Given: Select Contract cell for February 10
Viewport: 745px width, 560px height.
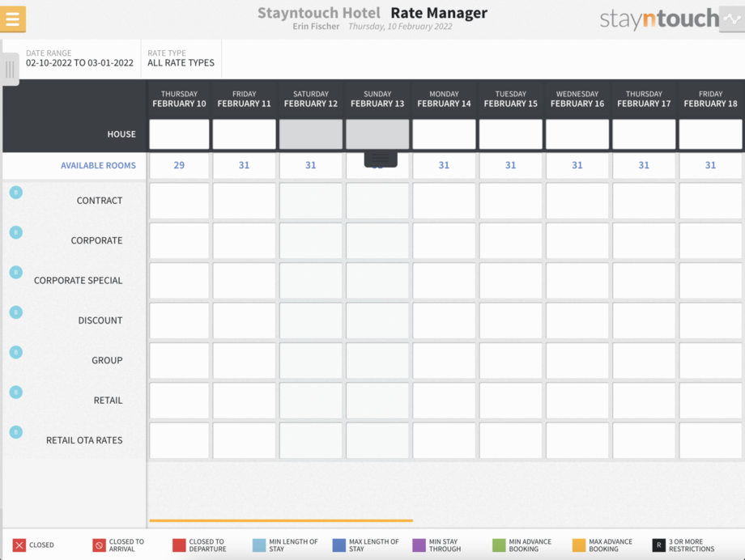Looking at the screenshot, I should (x=179, y=201).
